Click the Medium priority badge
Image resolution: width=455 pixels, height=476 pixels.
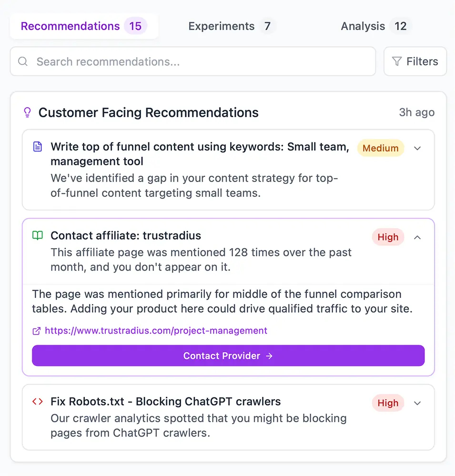pos(380,148)
